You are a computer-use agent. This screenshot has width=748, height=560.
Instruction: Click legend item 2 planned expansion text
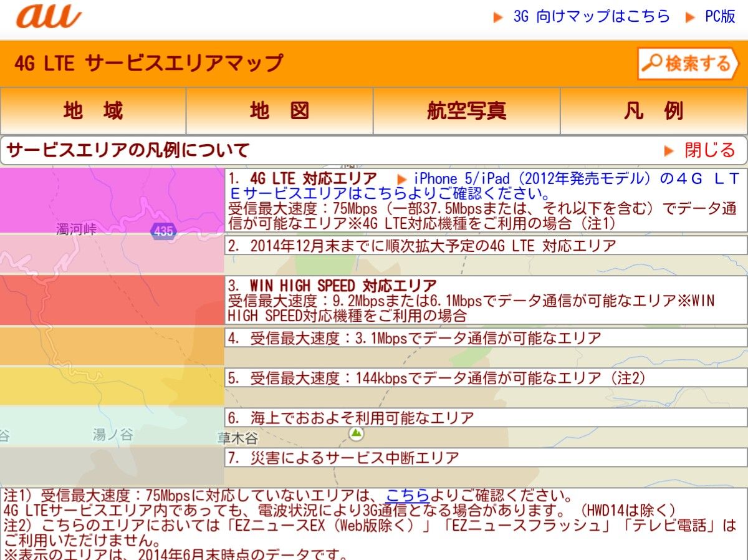(422, 245)
